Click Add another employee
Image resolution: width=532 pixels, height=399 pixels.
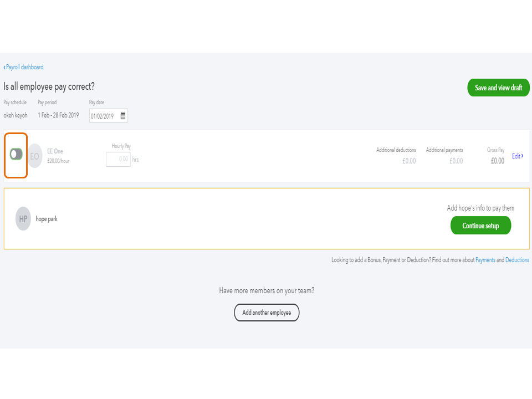click(x=267, y=313)
